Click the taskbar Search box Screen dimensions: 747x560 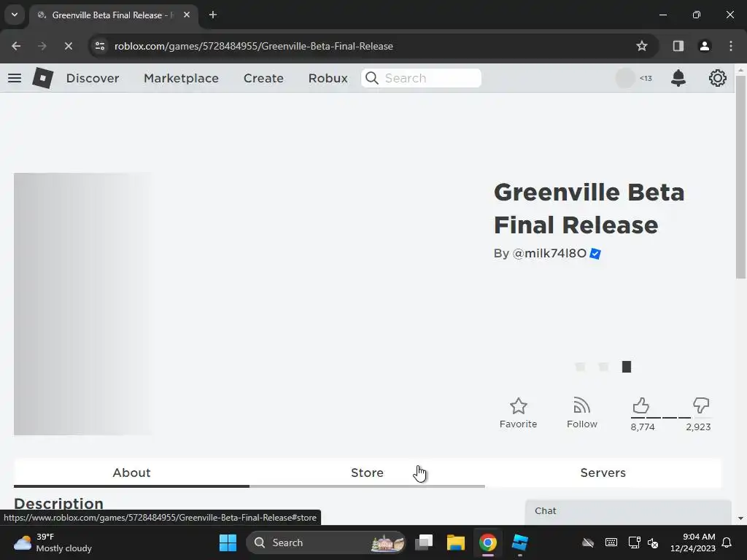[x=325, y=542]
